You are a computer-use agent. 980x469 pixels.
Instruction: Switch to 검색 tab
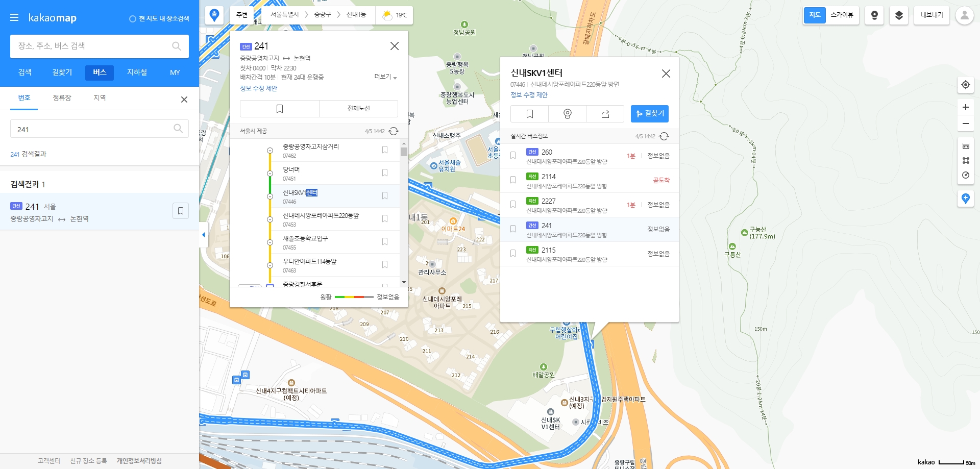coord(25,72)
